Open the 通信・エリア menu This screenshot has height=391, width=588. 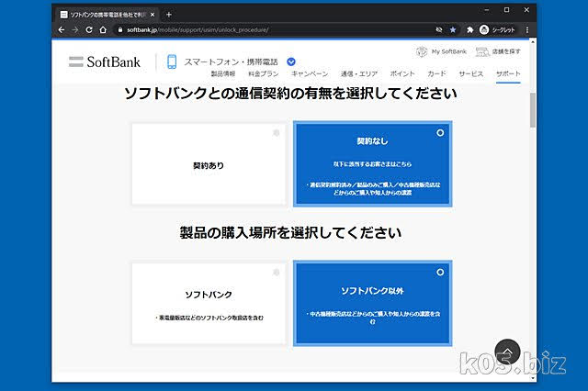coord(359,73)
